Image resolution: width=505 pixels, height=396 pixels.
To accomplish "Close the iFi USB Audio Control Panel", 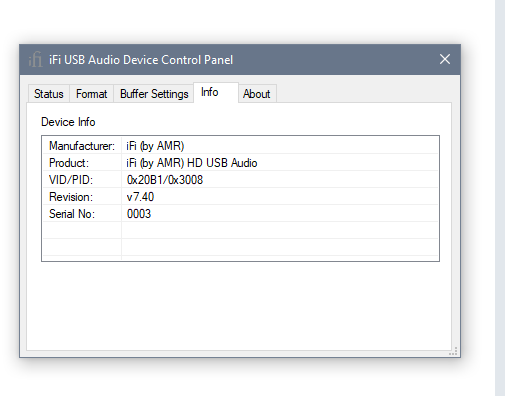I will coord(445,59).
